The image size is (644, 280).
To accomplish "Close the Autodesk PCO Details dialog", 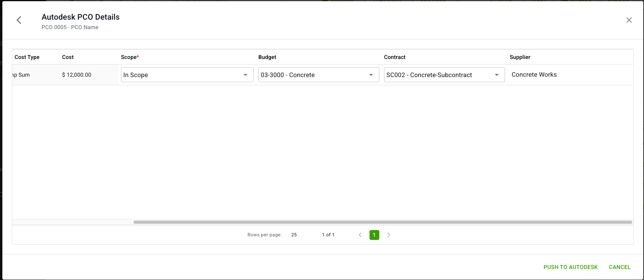I will [x=629, y=20].
